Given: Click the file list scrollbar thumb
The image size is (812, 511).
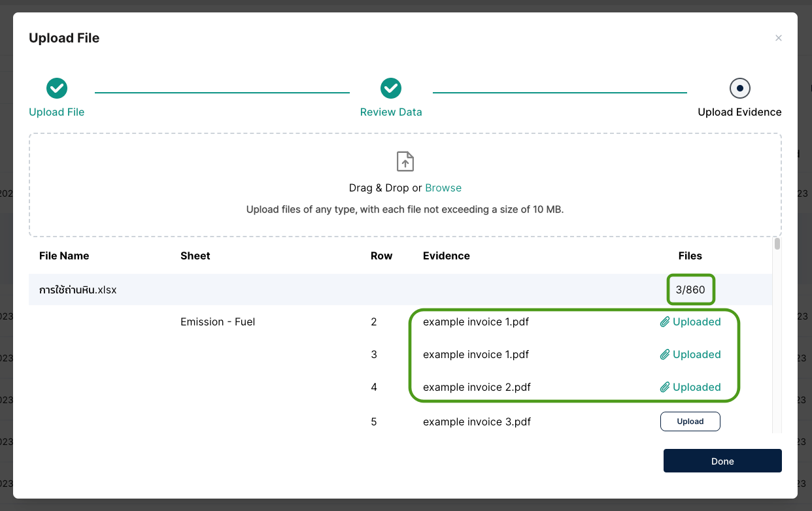Looking at the screenshot, I should (777, 244).
